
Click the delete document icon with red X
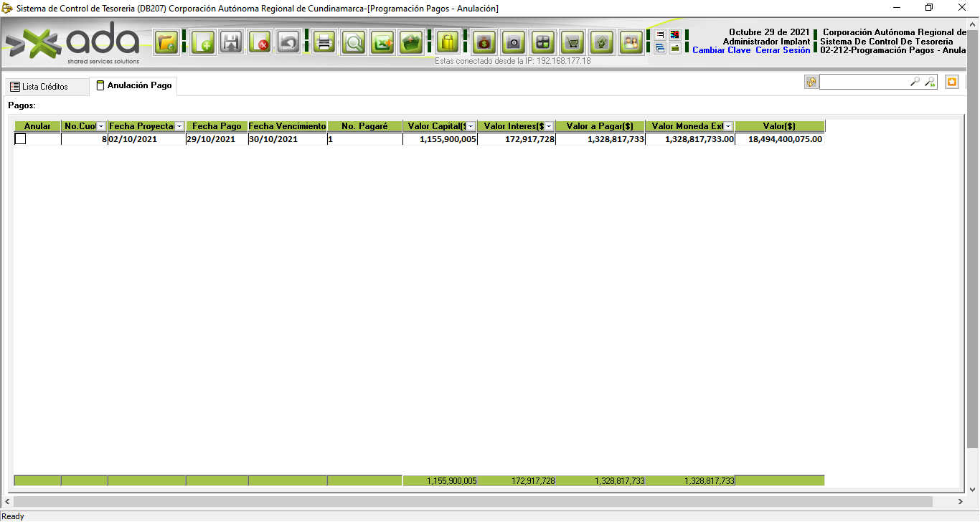[x=260, y=43]
